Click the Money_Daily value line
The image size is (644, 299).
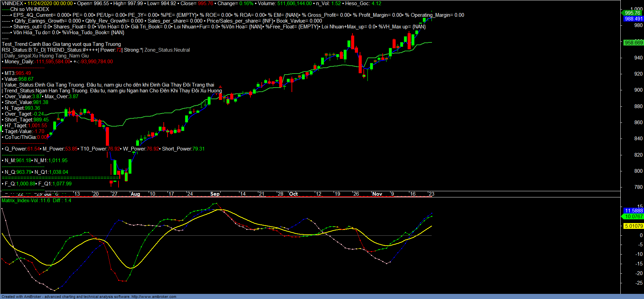coord(58,62)
